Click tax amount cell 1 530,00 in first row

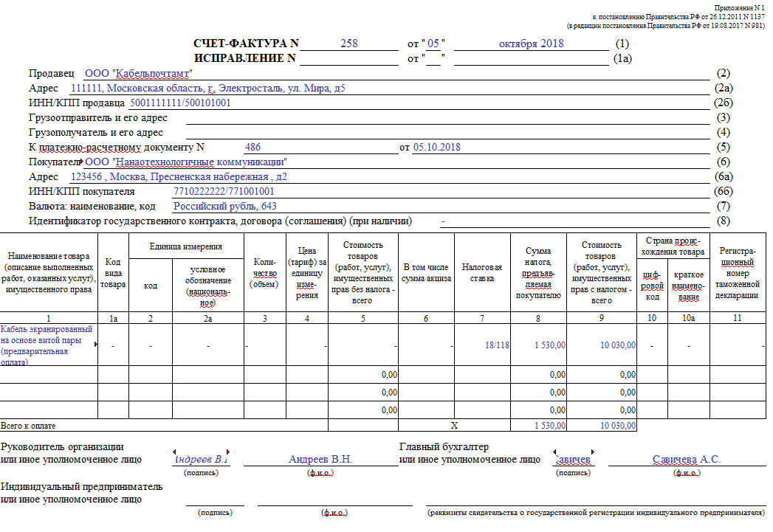click(539, 345)
